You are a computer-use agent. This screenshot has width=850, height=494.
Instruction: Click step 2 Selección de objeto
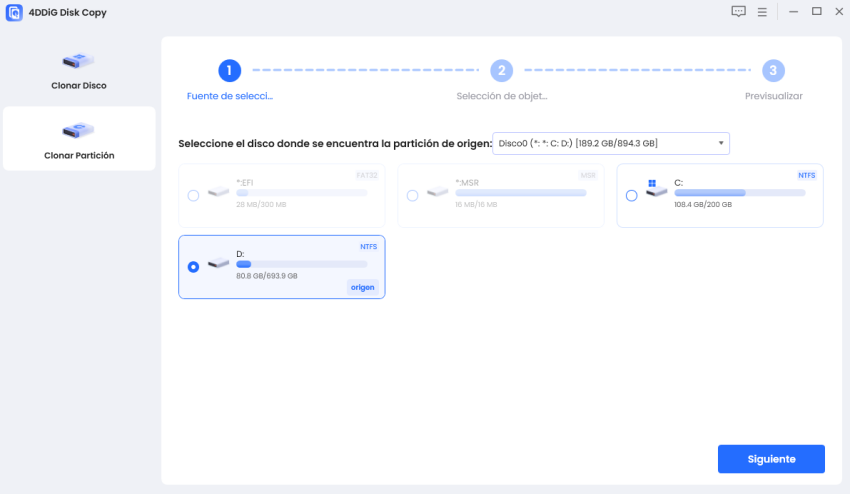pyautogui.click(x=501, y=71)
